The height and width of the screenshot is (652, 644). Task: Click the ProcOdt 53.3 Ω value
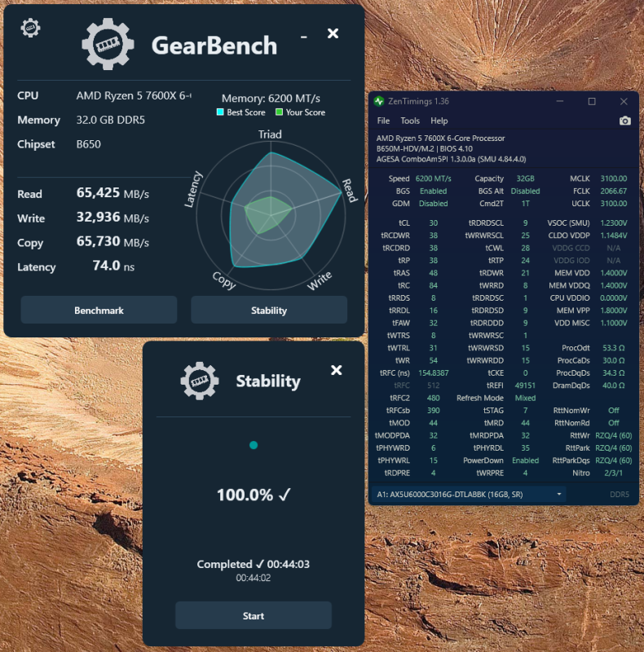(613, 348)
